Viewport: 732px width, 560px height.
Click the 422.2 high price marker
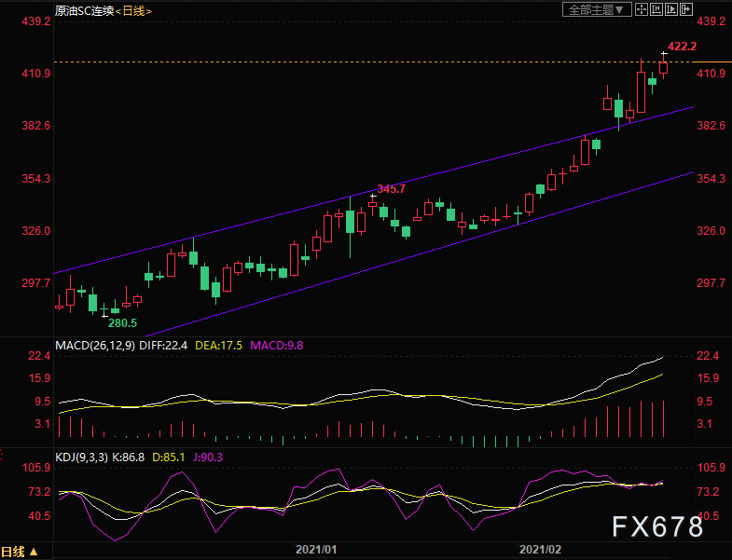[x=682, y=46]
